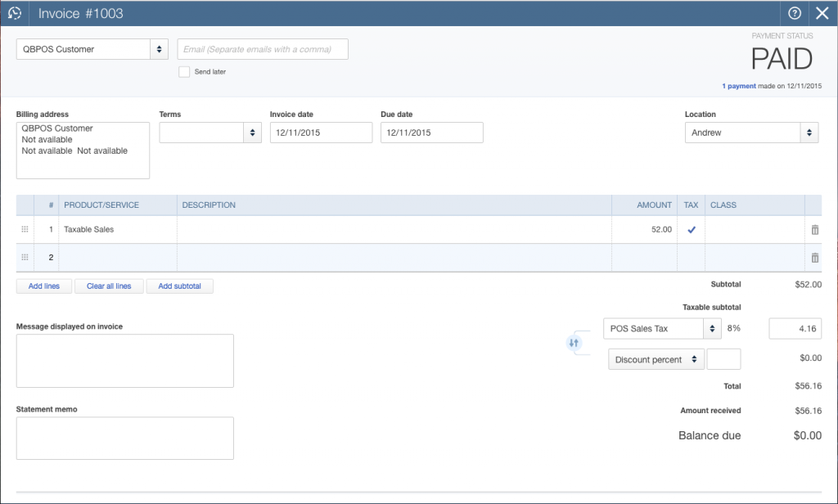Viewport: 838px width, 504px height.
Task: Focus the customer Email input field
Action: pos(263,49)
